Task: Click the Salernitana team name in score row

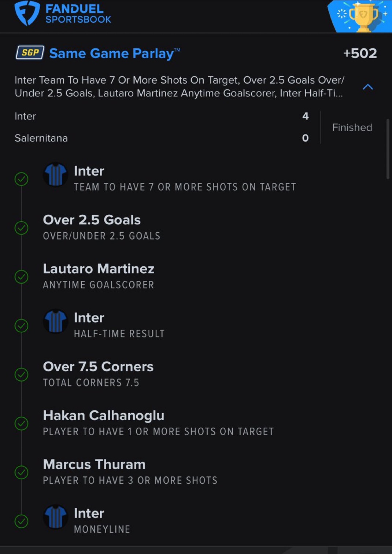Action: click(41, 138)
